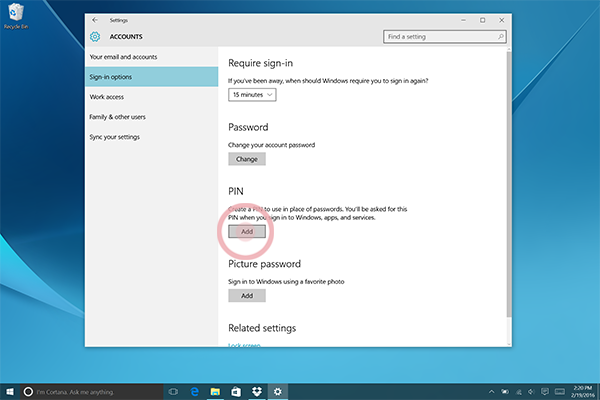Go back using the Settings back arrow
The height and width of the screenshot is (400, 600).
pyautogui.click(x=95, y=20)
